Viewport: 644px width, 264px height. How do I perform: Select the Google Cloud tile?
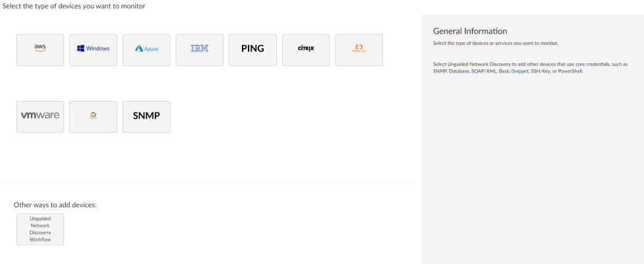94,117
